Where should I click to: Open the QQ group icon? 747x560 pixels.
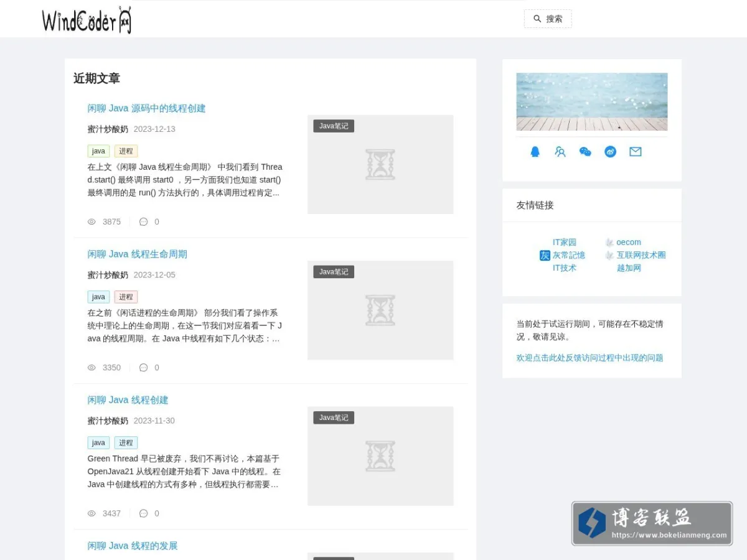(560, 152)
